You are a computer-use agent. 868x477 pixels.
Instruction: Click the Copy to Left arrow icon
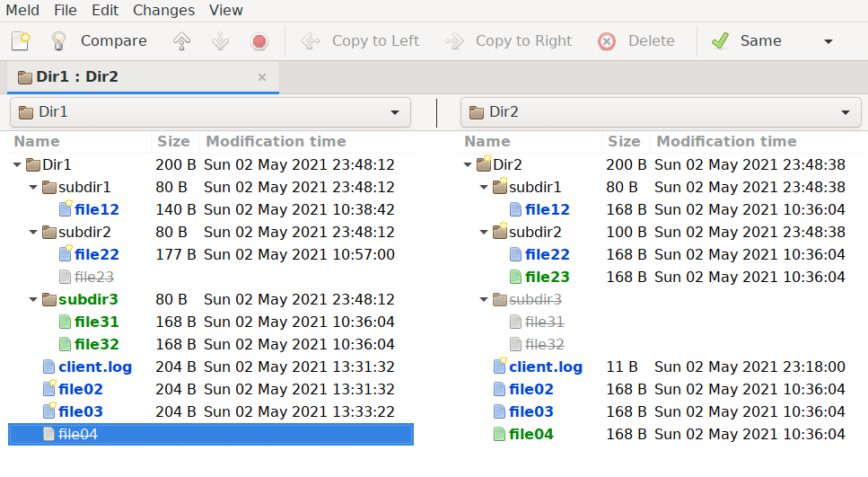click(311, 41)
